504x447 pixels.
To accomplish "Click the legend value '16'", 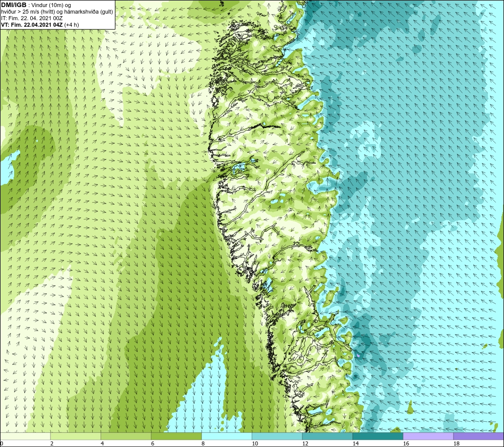I will pos(406,444).
